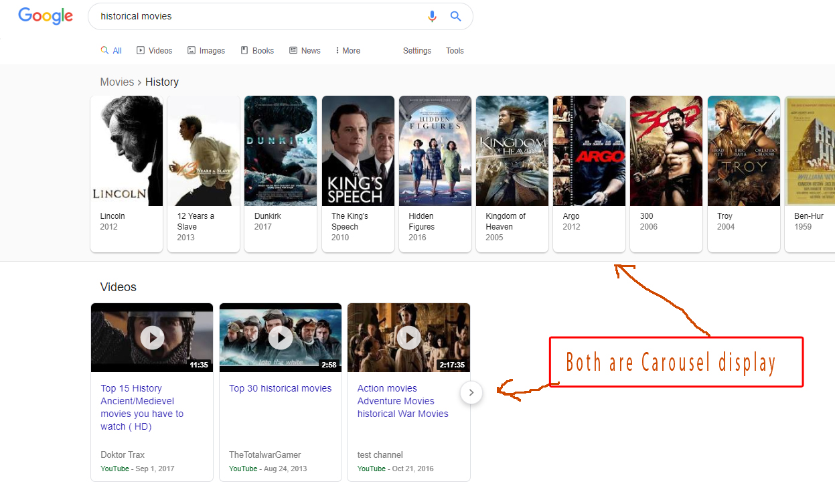Switch to the Videos tab
Screen dimensions: 835x504
tap(155, 51)
